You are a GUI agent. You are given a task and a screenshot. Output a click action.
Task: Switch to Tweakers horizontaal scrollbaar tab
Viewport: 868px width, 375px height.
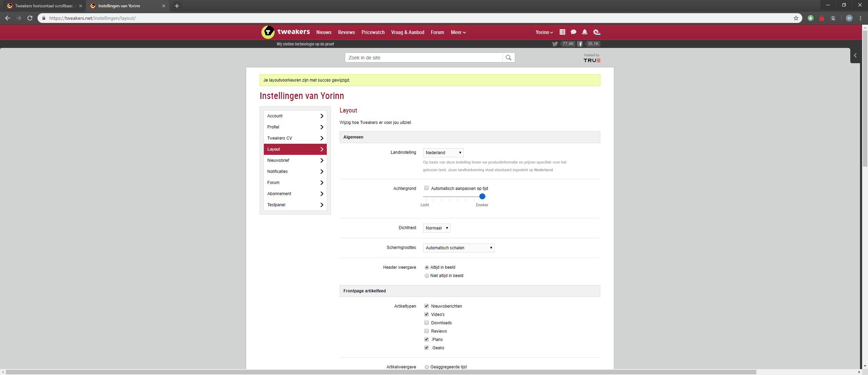coord(43,6)
